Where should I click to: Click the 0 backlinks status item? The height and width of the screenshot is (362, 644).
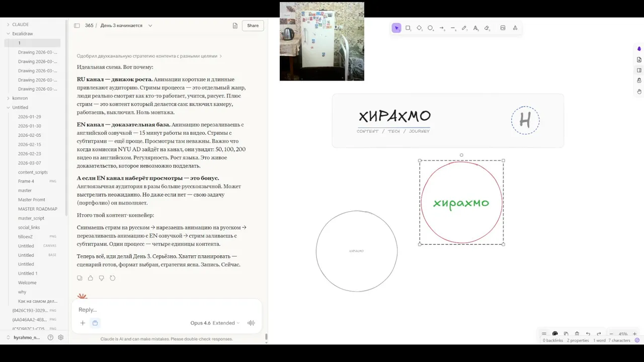pos(552,340)
